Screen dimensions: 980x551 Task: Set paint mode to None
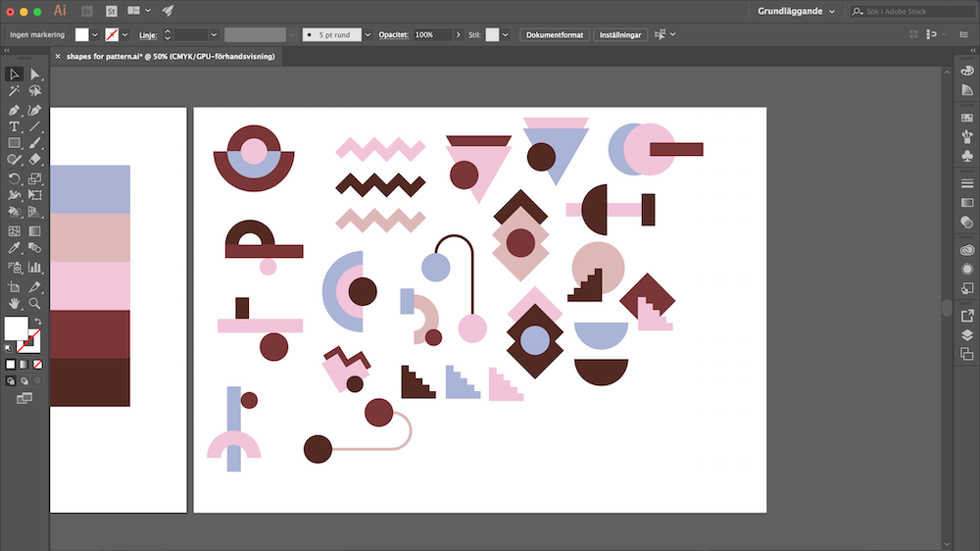click(37, 364)
